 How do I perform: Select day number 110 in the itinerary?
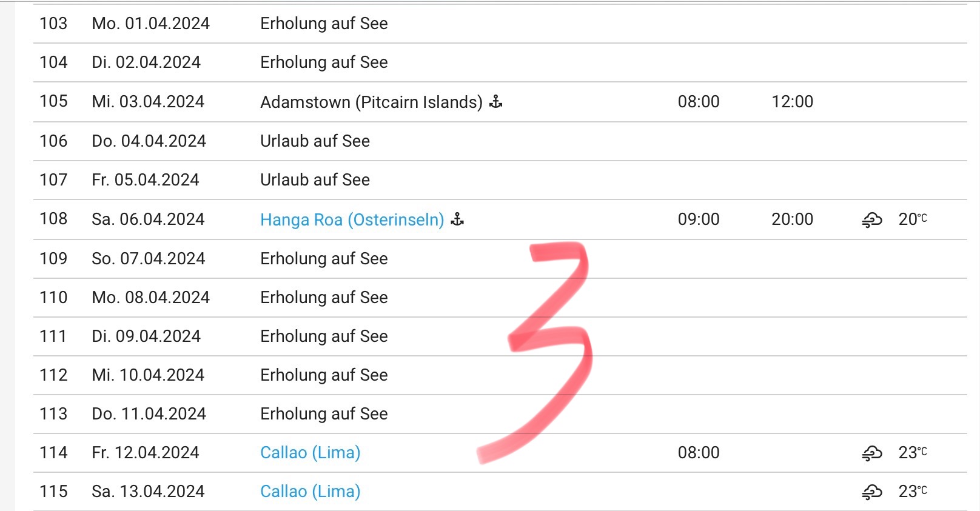[x=53, y=298]
